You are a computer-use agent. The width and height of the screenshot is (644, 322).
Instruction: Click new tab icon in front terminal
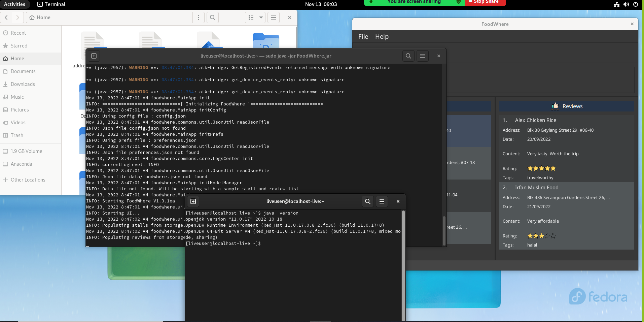pyautogui.click(x=193, y=201)
